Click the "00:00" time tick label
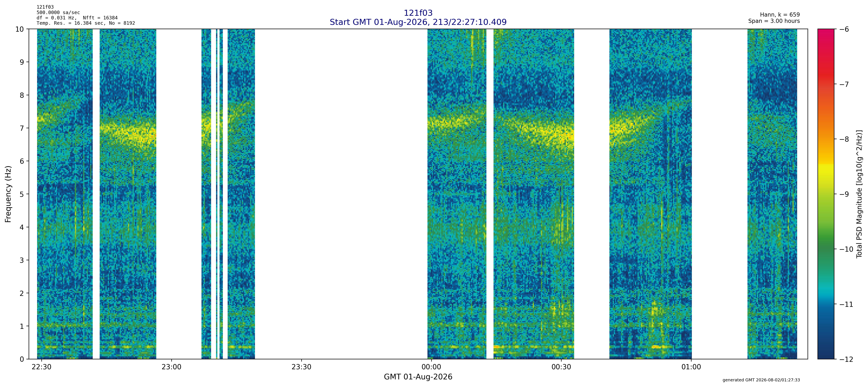Viewport: 868px width, 387px height. pos(431,367)
